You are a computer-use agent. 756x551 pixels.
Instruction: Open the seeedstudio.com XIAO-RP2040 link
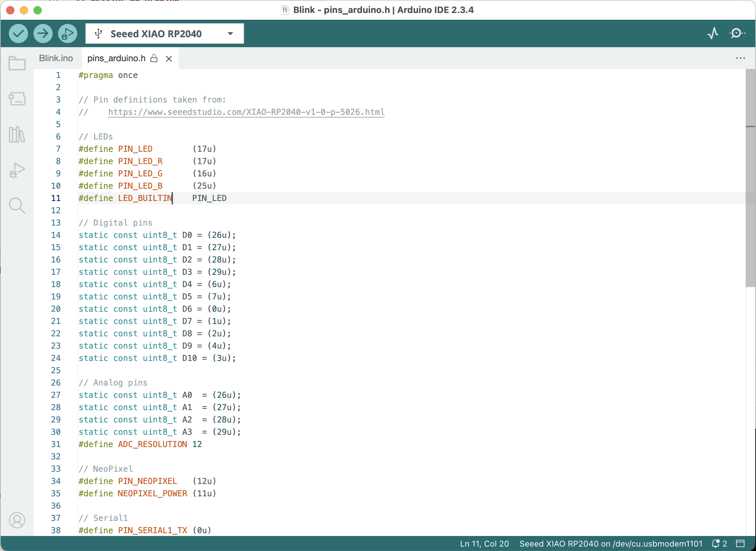(x=246, y=112)
